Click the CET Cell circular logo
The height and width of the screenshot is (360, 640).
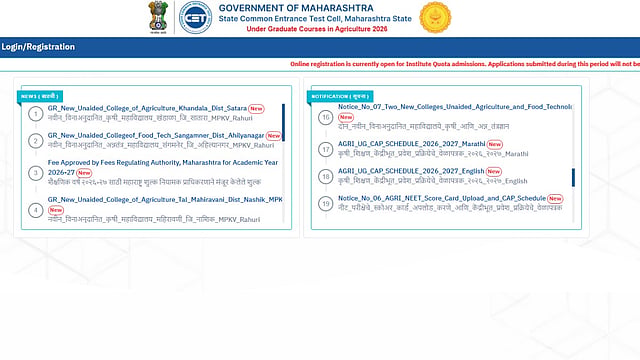[196, 18]
